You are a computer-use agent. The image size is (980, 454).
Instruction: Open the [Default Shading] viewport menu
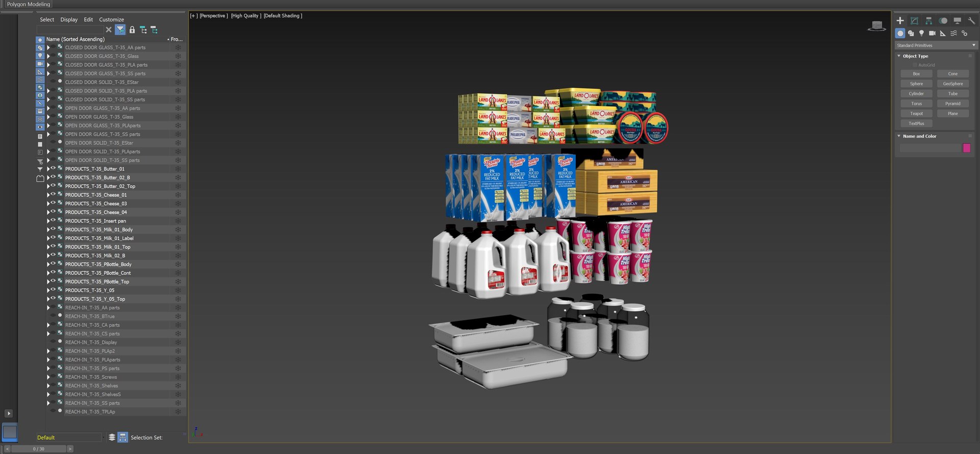coord(283,16)
